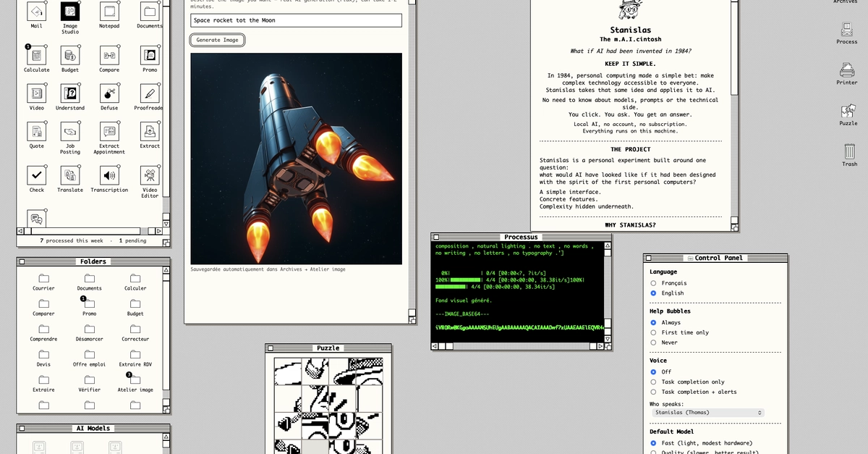Set Help Bubbles to Always
The width and height of the screenshot is (868, 454).
[x=654, y=322]
